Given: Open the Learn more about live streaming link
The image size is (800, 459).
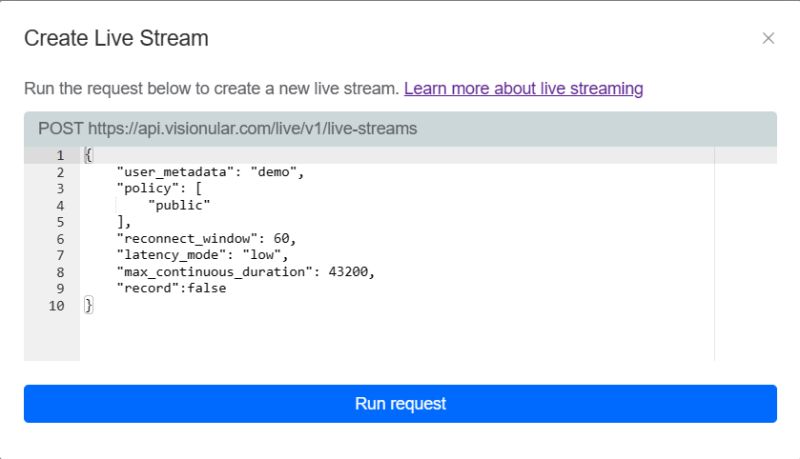Looking at the screenshot, I should click(x=523, y=89).
